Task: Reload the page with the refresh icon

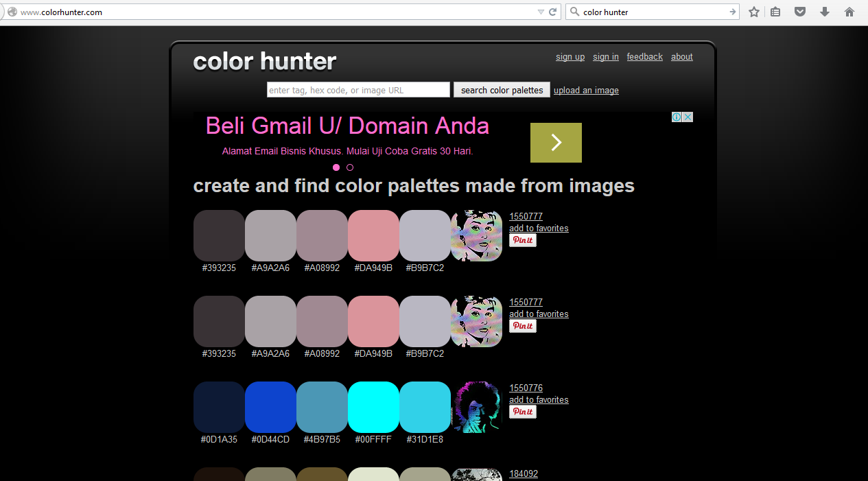Action: pyautogui.click(x=553, y=12)
